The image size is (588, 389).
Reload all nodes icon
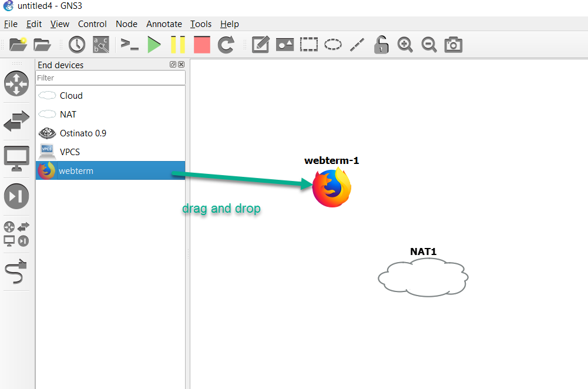(226, 45)
